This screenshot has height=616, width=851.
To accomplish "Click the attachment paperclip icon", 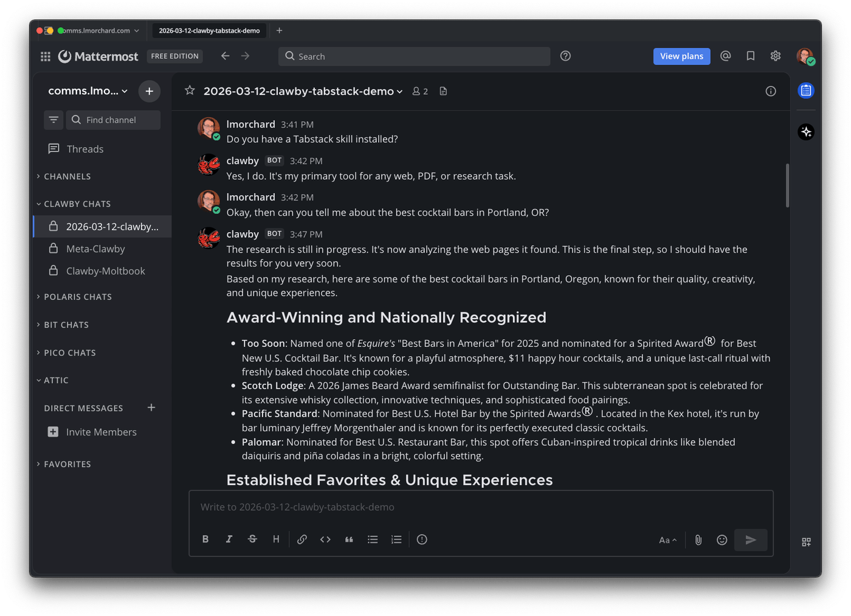I will pyautogui.click(x=698, y=540).
